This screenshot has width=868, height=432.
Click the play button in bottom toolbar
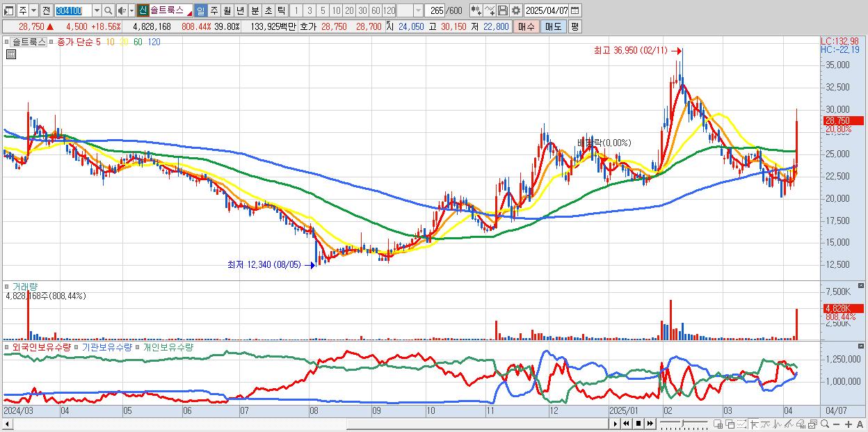616,424
